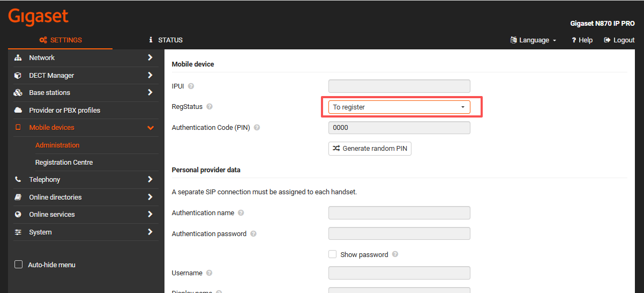644x293 pixels.
Task: Click the Base stations icon
Action: (x=18, y=93)
